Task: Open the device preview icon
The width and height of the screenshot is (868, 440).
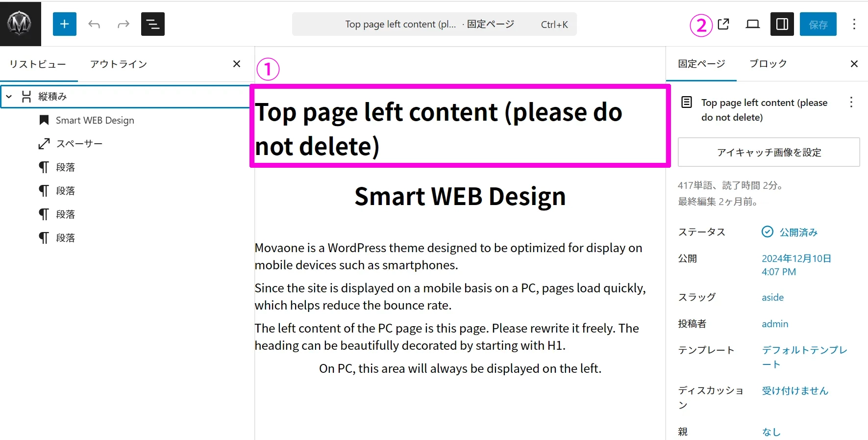Action: click(x=752, y=24)
